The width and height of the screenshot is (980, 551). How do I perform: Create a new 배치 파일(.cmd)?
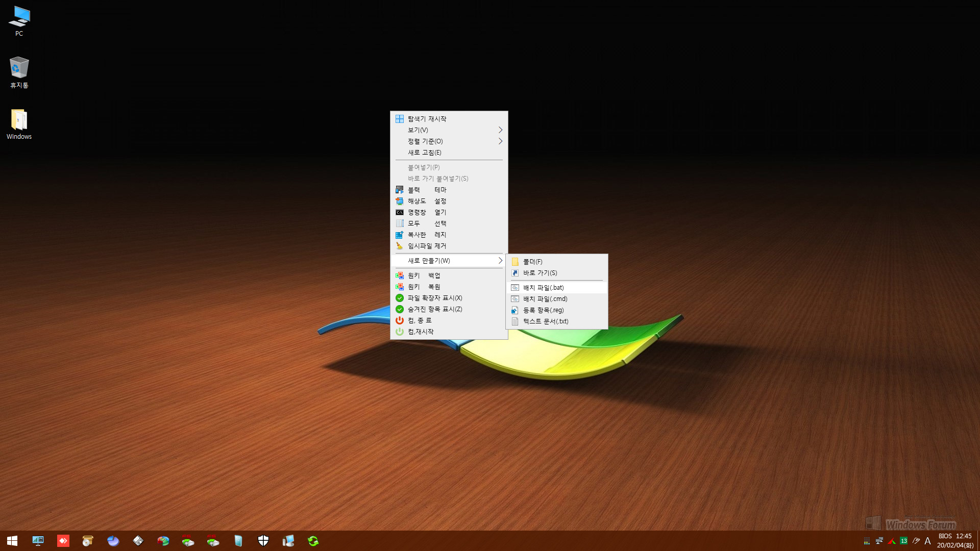click(x=557, y=299)
